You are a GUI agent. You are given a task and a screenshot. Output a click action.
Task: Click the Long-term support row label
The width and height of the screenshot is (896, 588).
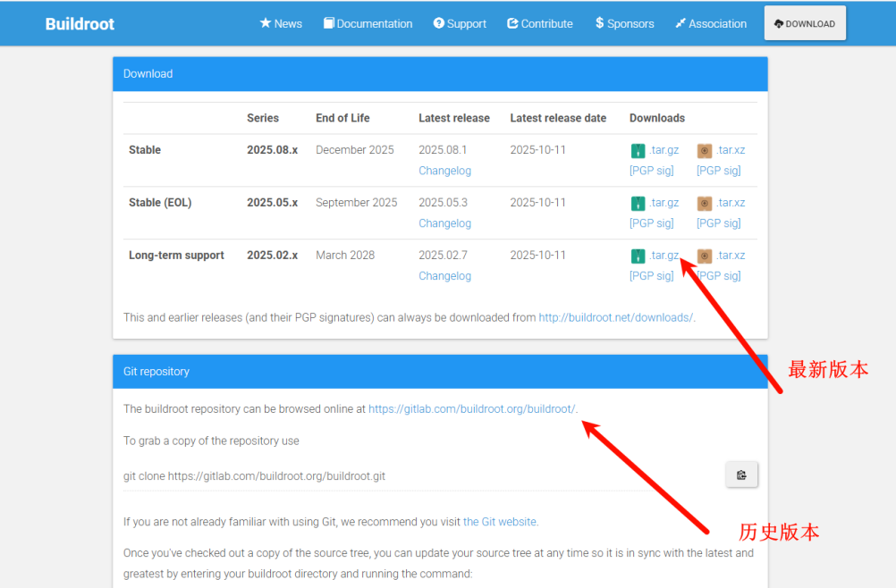point(176,256)
